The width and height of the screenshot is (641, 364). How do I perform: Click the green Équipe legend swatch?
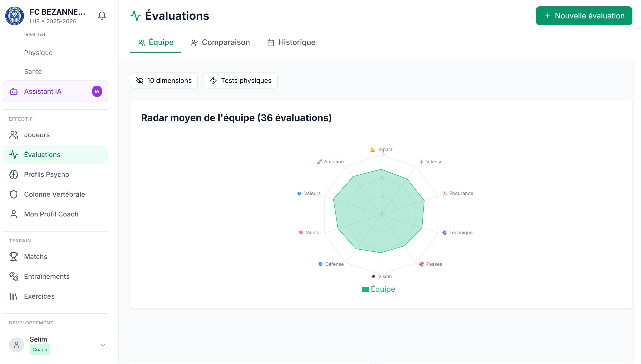point(365,289)
